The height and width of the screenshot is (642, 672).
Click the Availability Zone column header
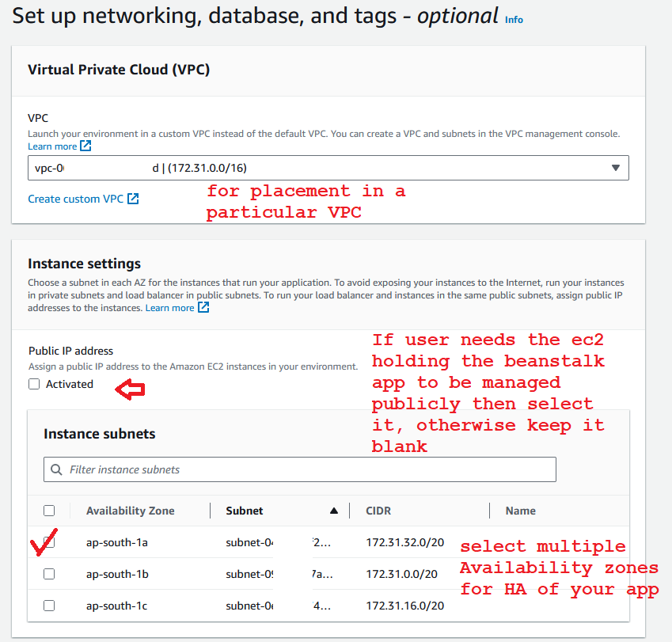pos(131,511)
